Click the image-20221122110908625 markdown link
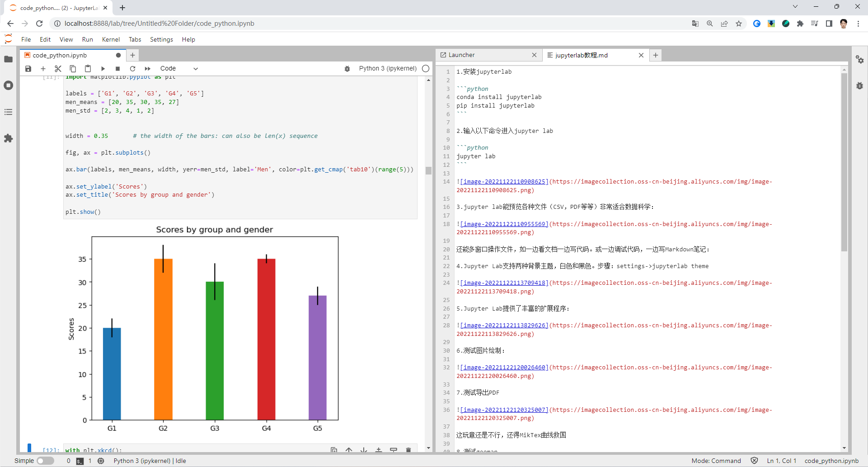 (504, 182)
